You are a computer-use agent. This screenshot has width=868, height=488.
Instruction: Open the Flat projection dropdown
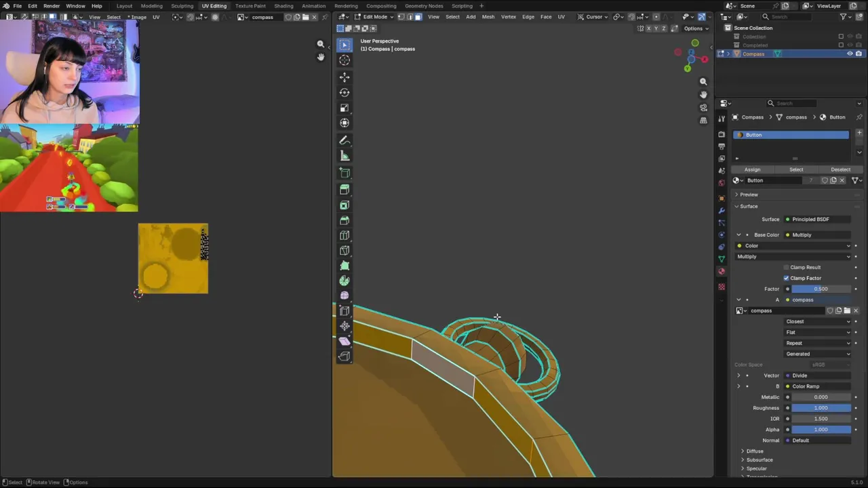(817, 332)
